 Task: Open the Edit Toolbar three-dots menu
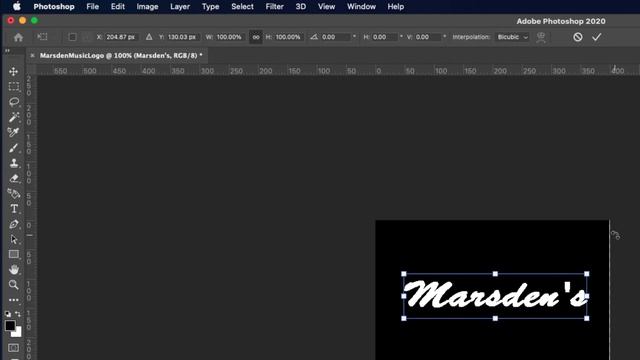(13, 300)
